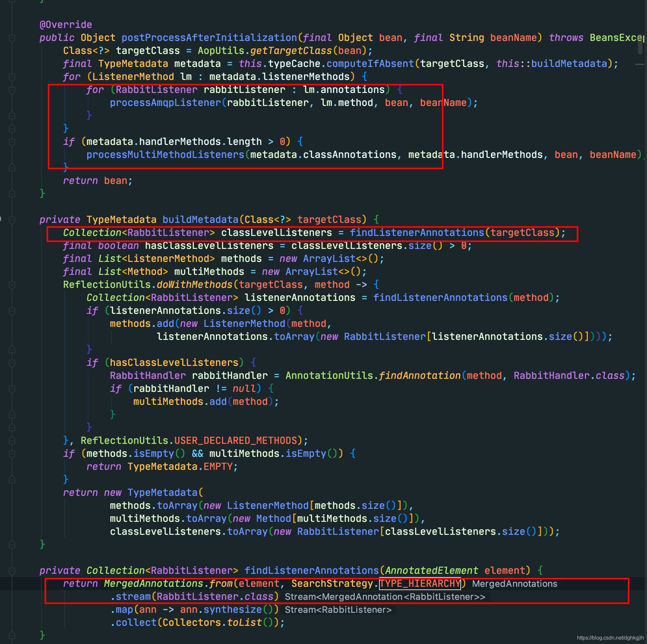Click the vertical scrollbar thumb at right edge
Screen dimensions: 647x644
click(x=640, y=44)
